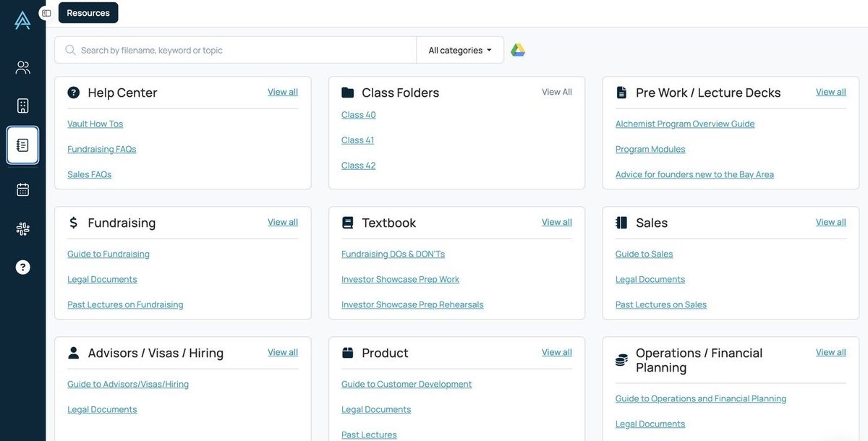Open Sales FAQs link
This screenshot has height=441, width=868.
tap(90, 174)
